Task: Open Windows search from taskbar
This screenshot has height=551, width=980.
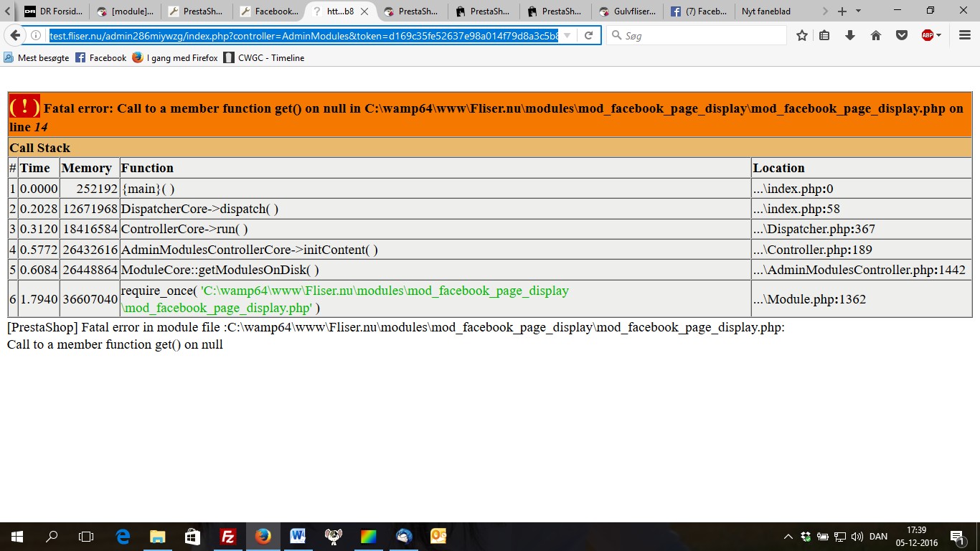Action: point(52,537)
